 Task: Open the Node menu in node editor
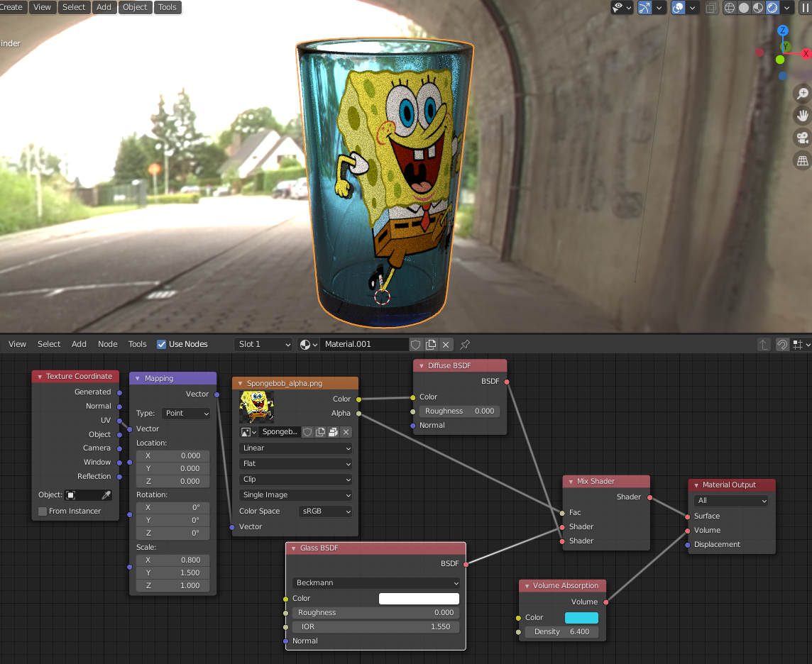pyautogui.click(x=108, y=344)
